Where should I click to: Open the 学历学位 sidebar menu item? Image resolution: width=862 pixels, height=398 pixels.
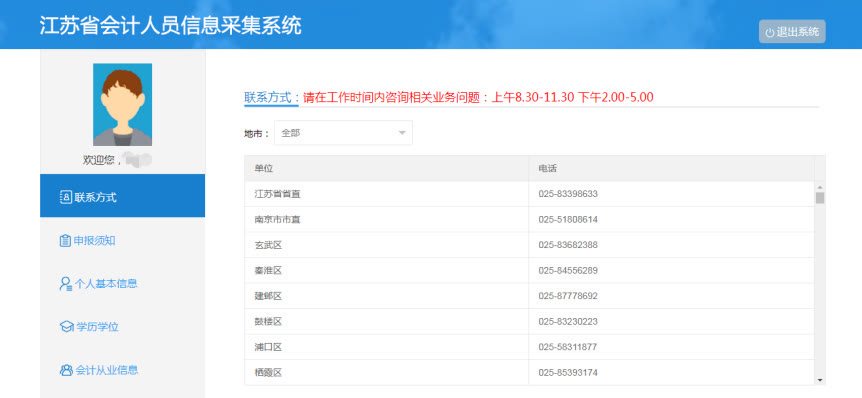(123, 327)
